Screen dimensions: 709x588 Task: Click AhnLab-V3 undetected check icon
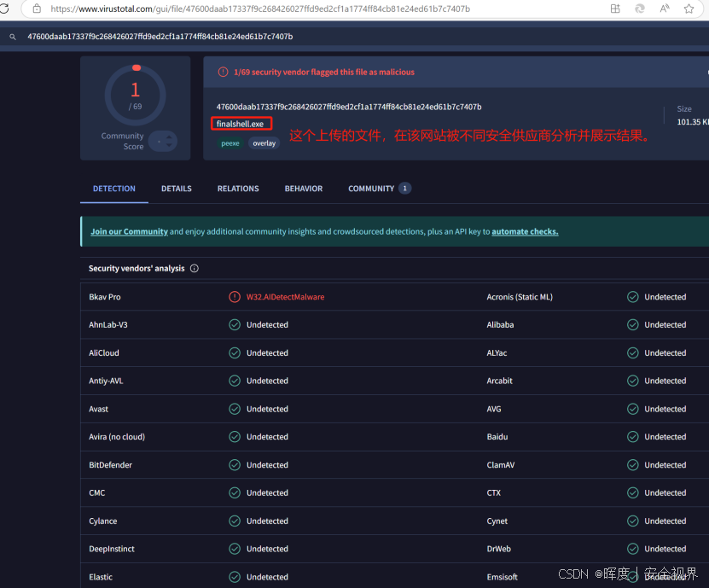click(x=235, y=325)
